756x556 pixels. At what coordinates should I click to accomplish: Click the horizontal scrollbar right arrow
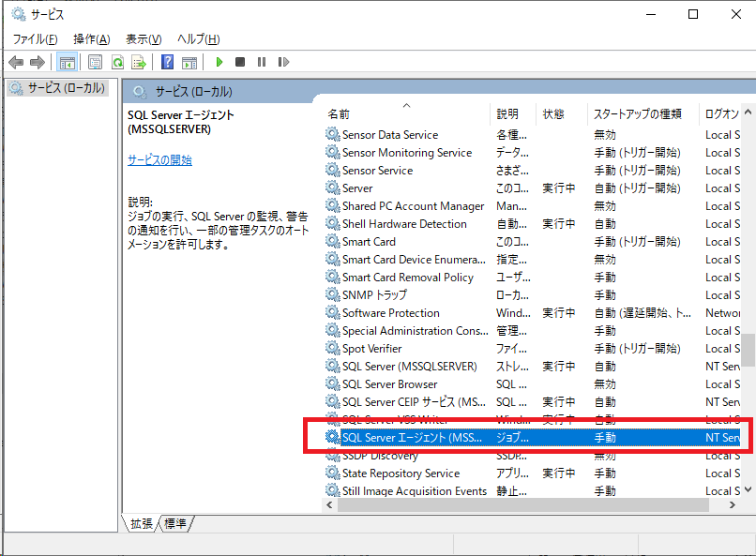pyautogui.click(x=733, y=505)
